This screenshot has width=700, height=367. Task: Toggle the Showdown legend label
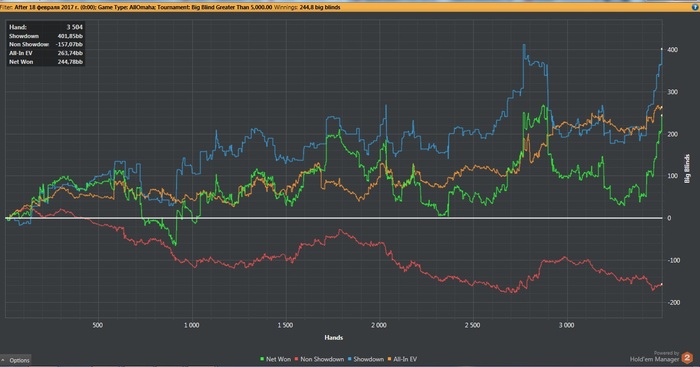(x=368, y=359)
